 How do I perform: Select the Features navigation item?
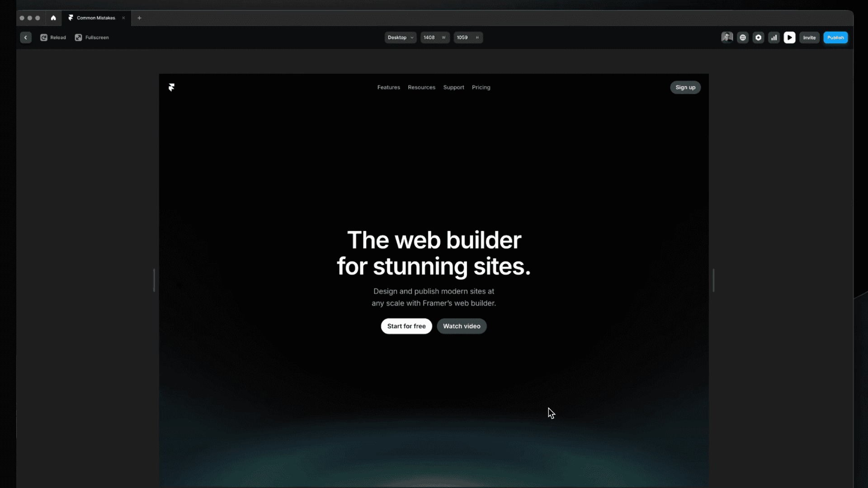[389, 87]
